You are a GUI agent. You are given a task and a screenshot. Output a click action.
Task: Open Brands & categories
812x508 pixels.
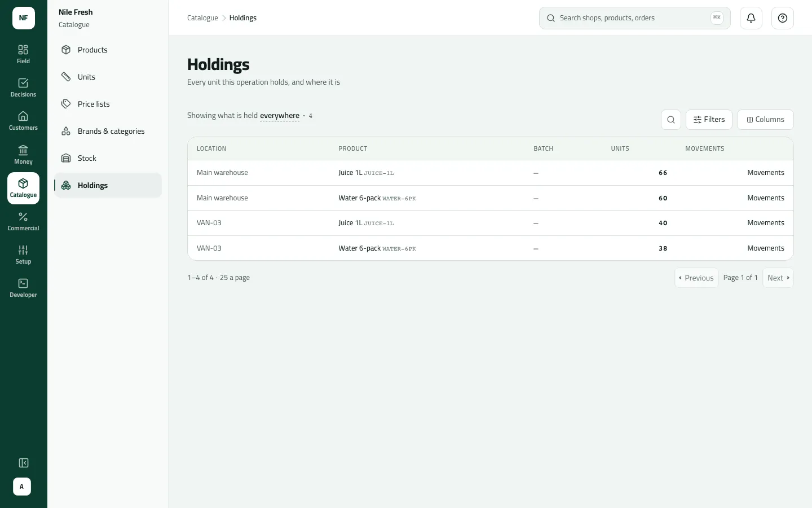108,131
